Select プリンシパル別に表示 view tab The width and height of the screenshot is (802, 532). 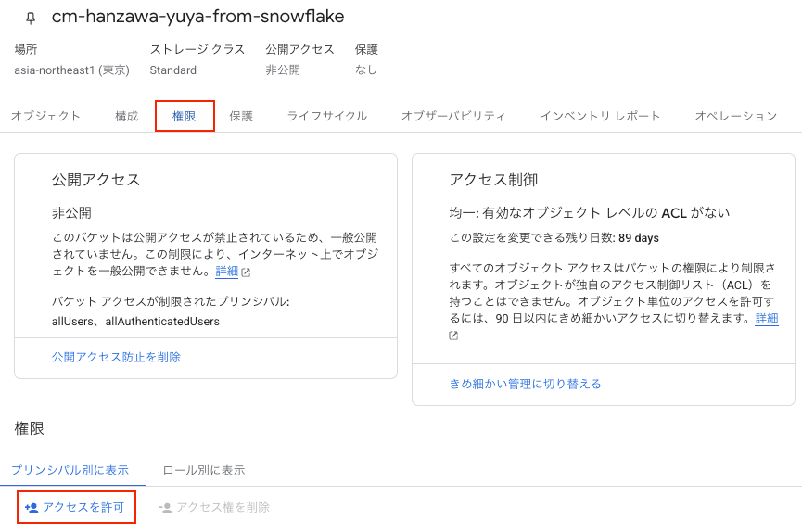(x=70, y=470)
